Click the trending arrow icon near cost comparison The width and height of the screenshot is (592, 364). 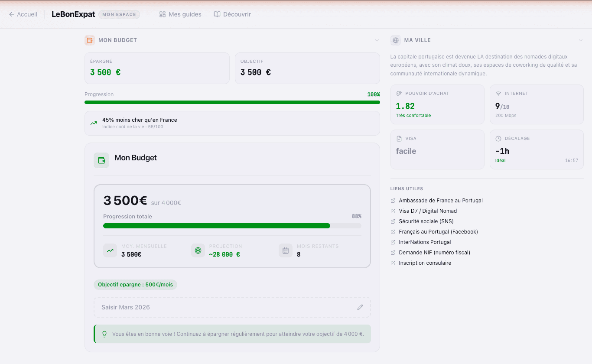[93, 123]
